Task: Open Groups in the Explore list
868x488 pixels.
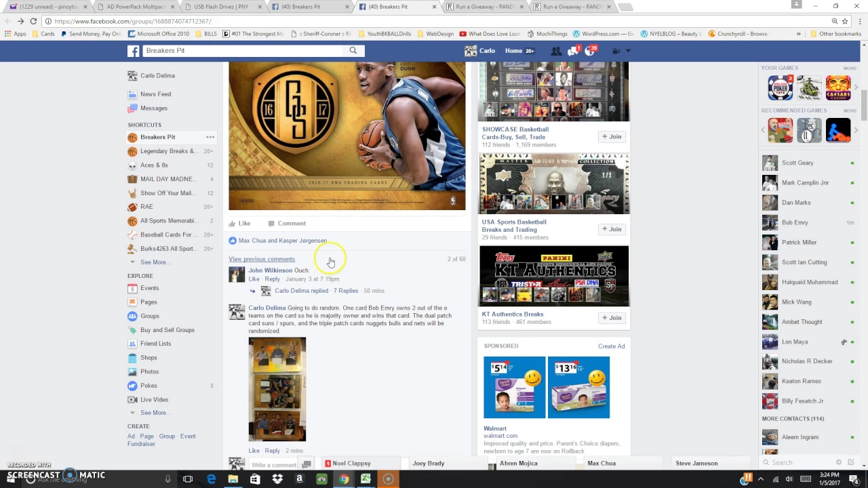Action: (x=150, y=316)
